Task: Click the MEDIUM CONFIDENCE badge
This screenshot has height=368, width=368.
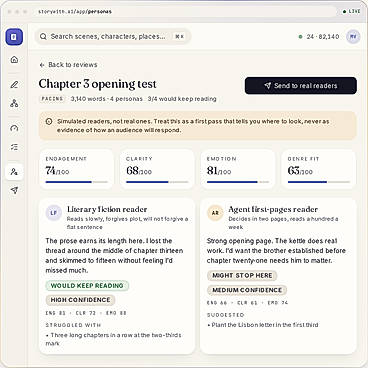Action: pyautogui.click(x=247, y=290)
